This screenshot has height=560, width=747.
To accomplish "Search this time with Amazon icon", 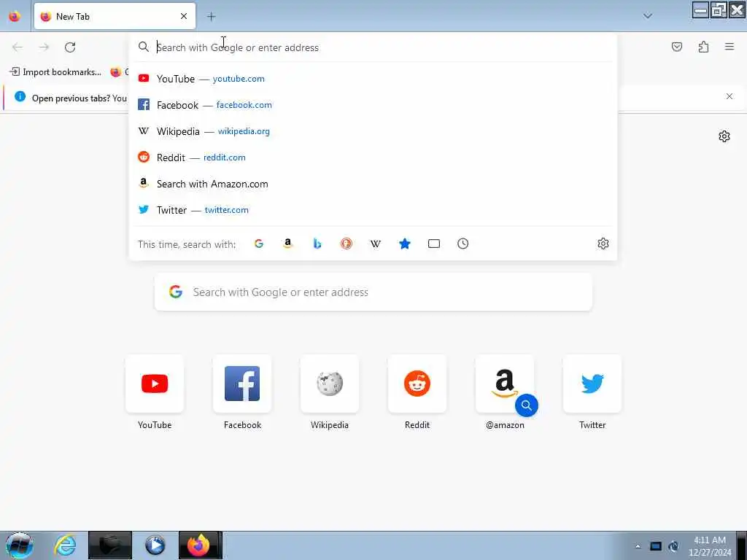I will click(x=287, y=244).
